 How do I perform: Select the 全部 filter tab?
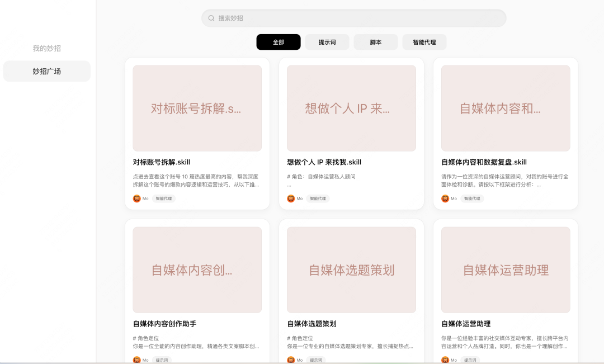279,42
